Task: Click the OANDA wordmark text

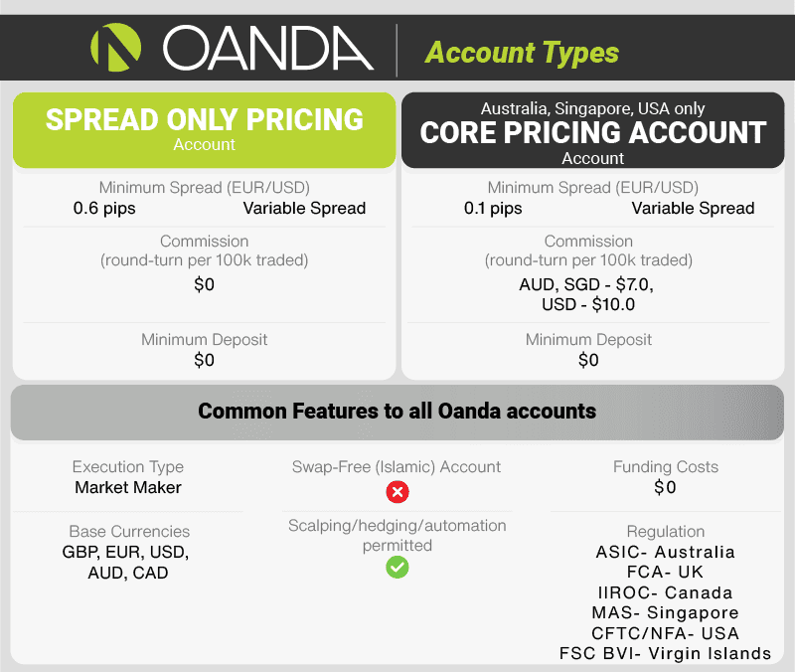Action: pyautogui.click(x=268, y=48)
